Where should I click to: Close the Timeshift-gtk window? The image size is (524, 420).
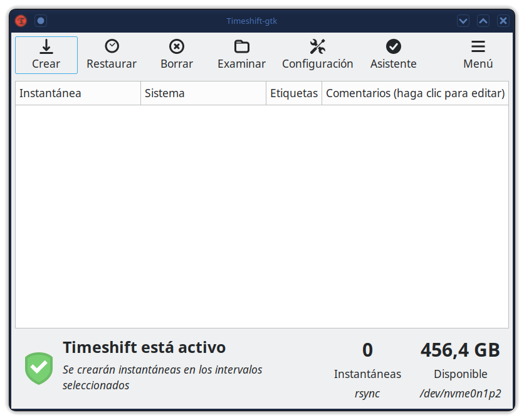tap(503, 21)
